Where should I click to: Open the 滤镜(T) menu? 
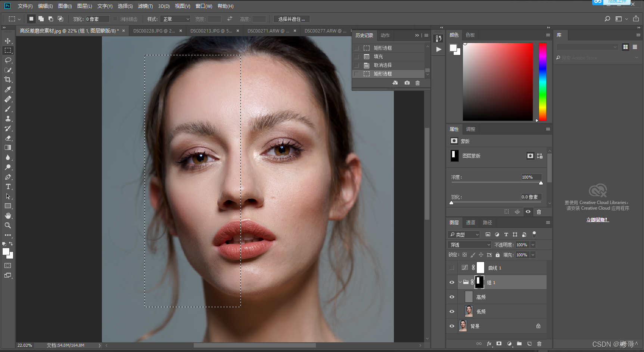pos(145,6)
